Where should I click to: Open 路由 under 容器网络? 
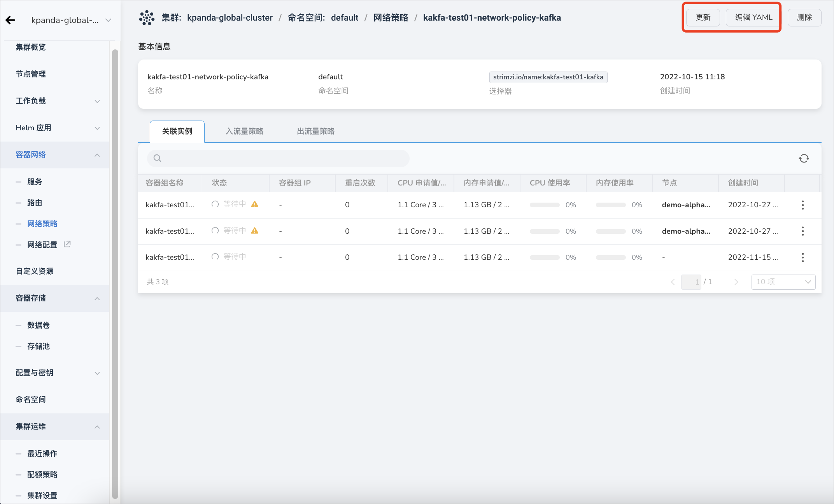click(35, 203)
